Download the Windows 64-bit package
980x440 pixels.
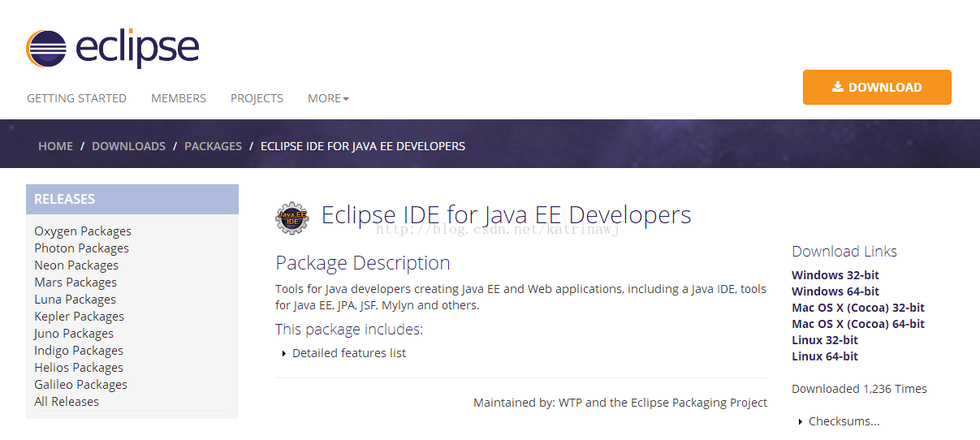[x=835, y=291]
